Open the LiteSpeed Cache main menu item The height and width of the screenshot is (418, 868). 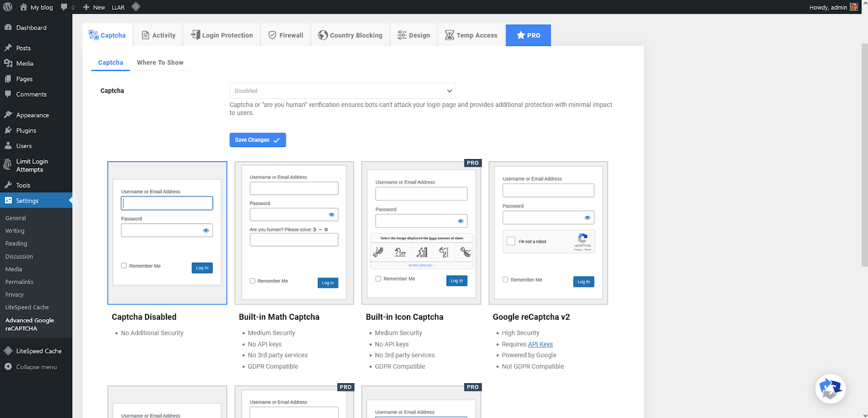(36, 351)
